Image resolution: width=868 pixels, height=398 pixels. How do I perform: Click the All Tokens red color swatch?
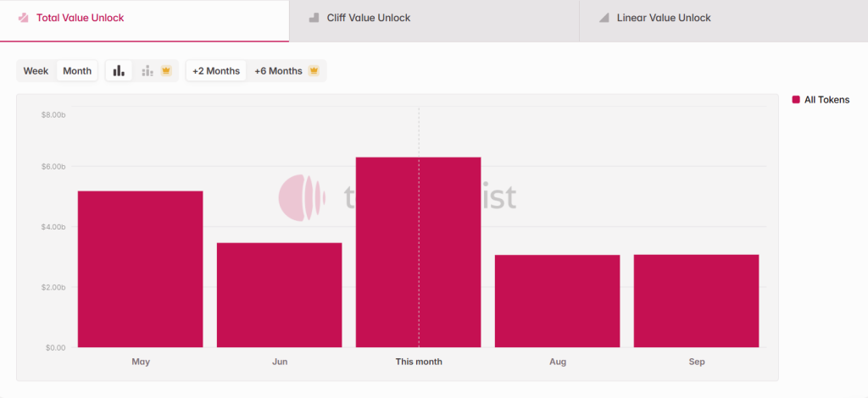796,100
